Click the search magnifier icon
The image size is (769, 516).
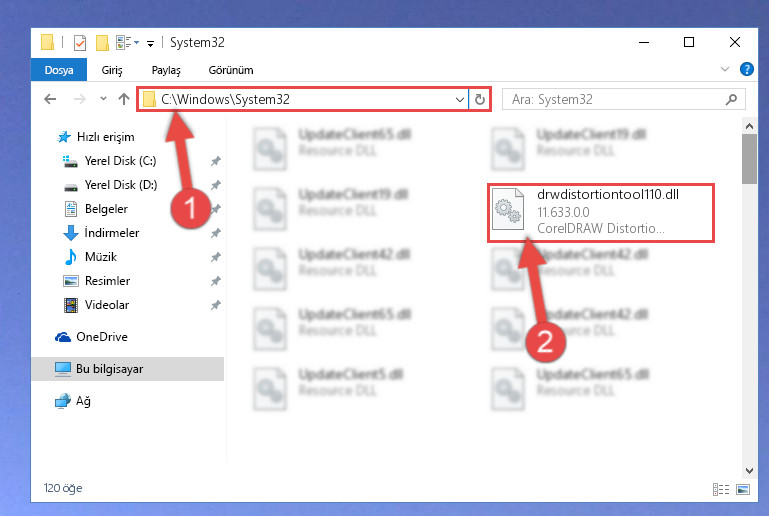coord(731,100)
